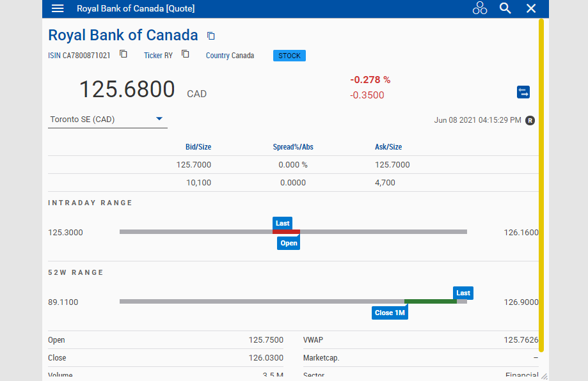Viewport: 588px width, 381px height.
Task: Click the Bid/Size column header
Action: (x=198, y=147)
